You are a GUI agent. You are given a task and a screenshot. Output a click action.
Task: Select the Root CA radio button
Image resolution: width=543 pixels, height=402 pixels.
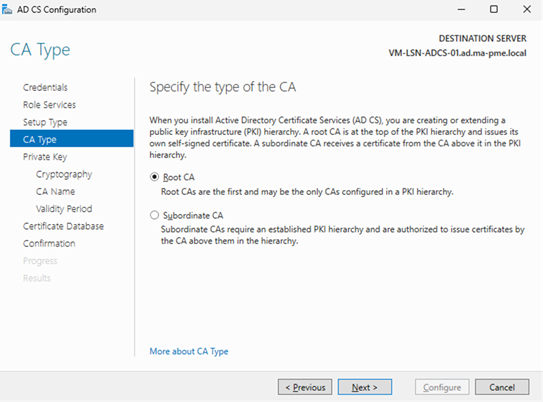click(x=154, y=177)
